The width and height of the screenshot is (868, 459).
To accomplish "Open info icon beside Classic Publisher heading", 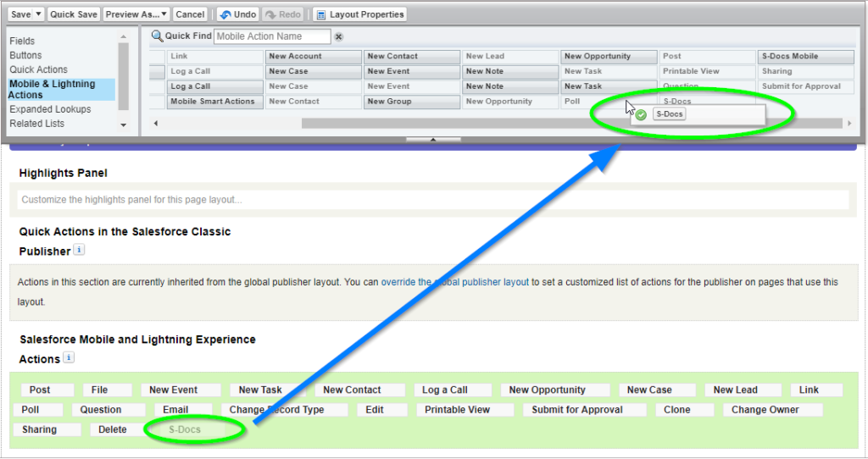I will click(x=79, y=250).
